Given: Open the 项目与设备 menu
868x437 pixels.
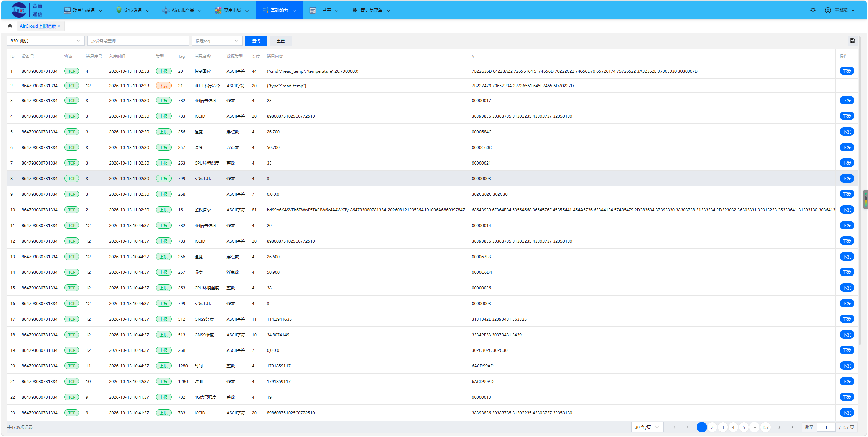Looking at the screenshot, I should click(x=83, y=10).
